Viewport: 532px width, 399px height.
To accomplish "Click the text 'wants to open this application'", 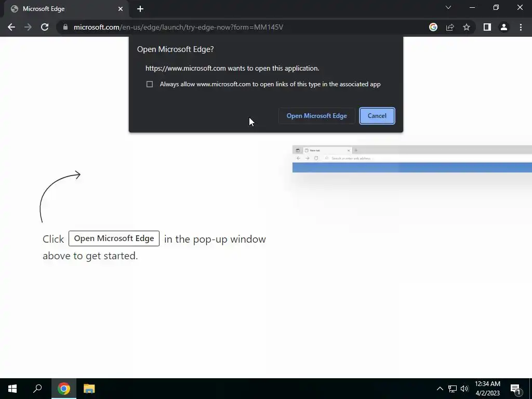I will point(273,68).
